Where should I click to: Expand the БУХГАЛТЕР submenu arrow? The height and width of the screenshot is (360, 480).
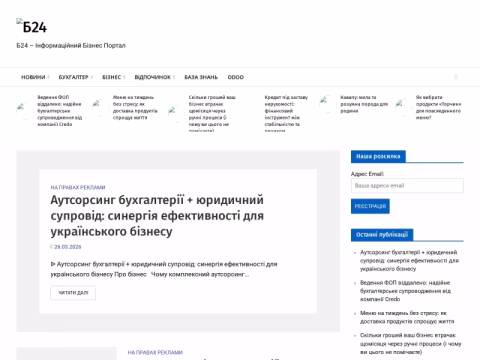92,77
